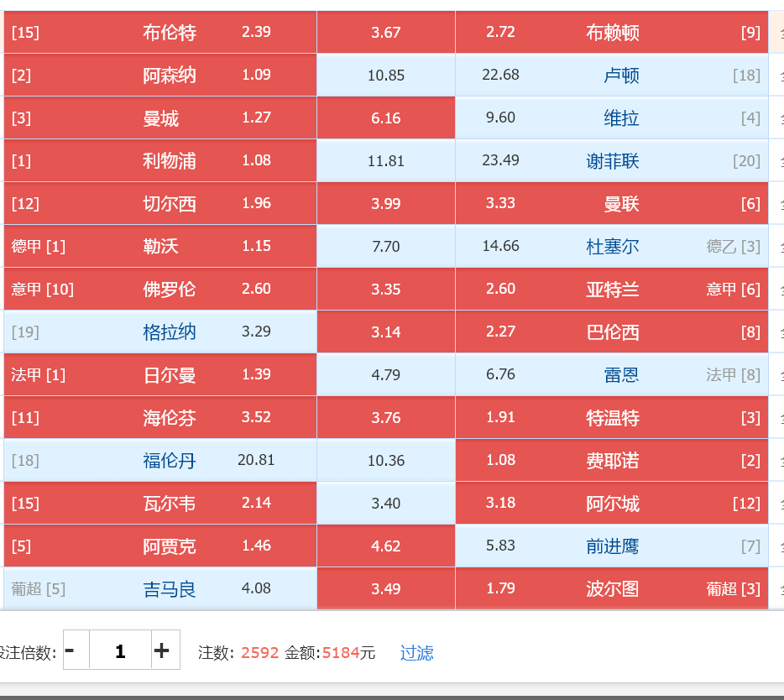Toggle 特温特 away win 1.91
784x700 pixels.
[612, 417]
